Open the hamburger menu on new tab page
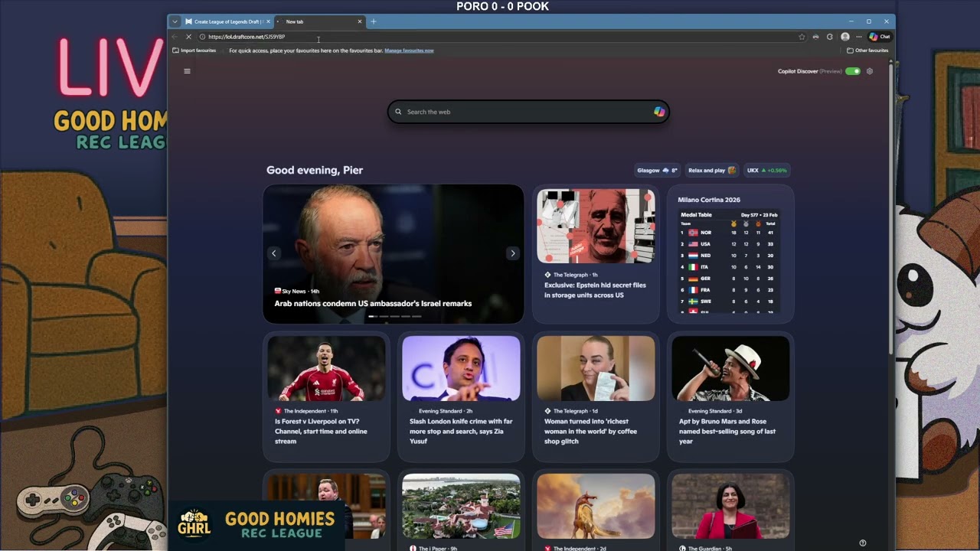The height and width of the screenshot is (551, 980). tap(187, 71)
